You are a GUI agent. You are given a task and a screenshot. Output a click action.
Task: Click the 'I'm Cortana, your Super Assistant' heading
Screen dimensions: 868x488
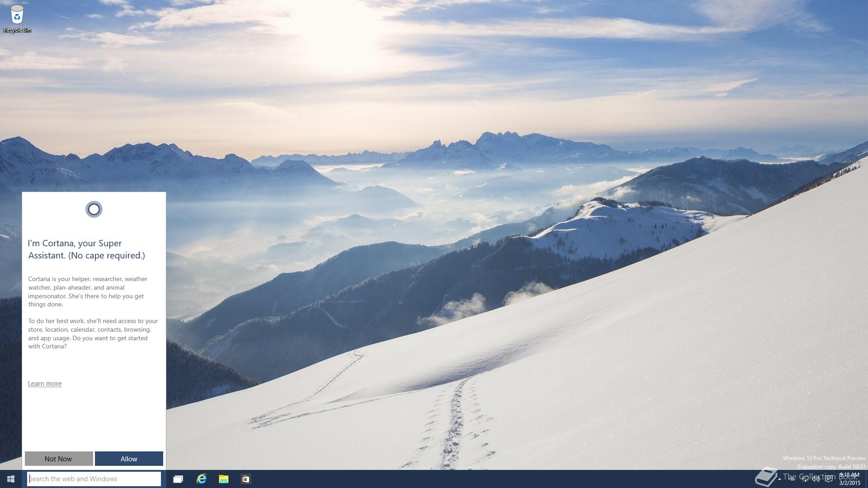(86, 249)
